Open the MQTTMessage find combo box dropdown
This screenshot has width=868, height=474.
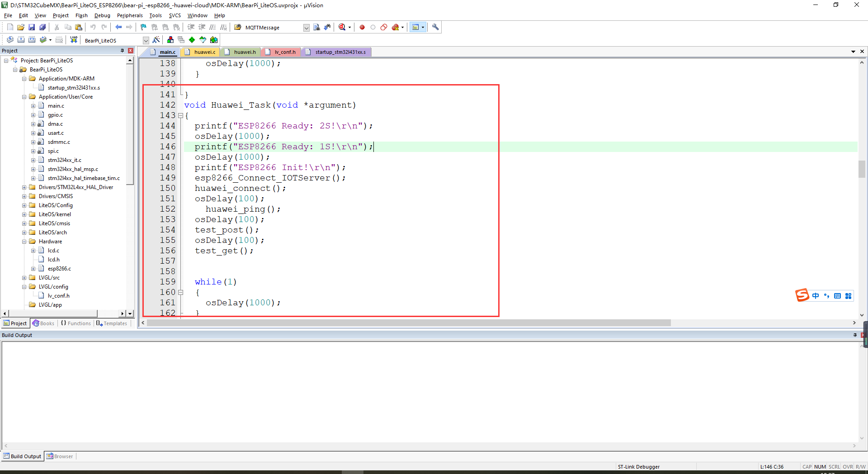tap(306, 28)
